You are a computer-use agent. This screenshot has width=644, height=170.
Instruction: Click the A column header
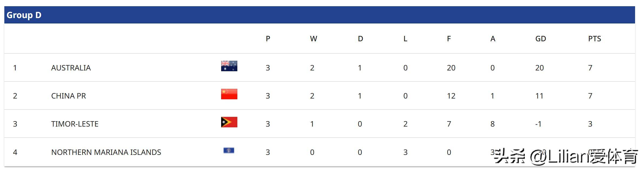[493, 39]
